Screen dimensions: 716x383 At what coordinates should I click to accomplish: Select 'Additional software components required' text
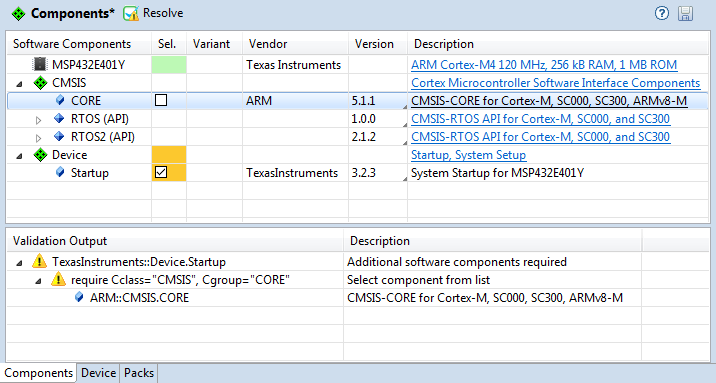pos(457,262)
